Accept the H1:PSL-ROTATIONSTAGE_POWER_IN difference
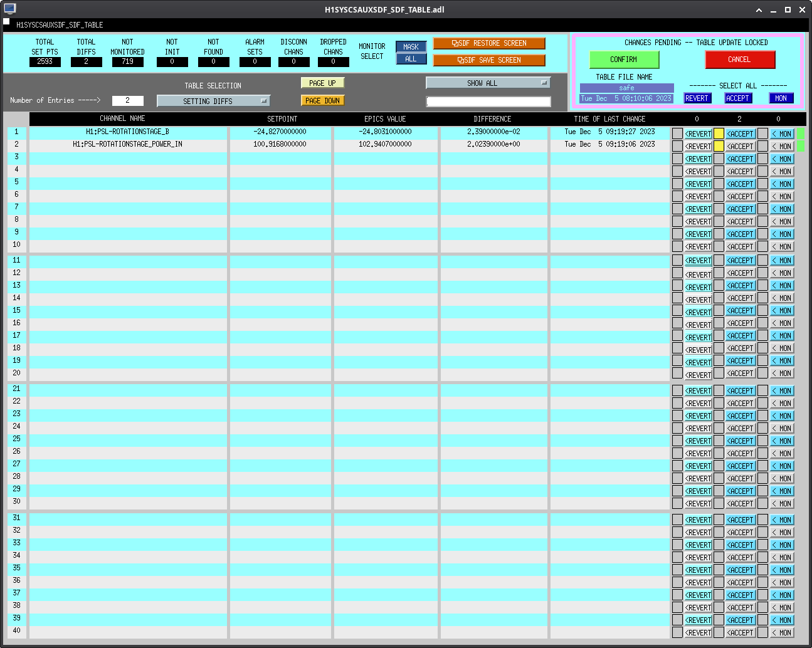 coord(741,147)
